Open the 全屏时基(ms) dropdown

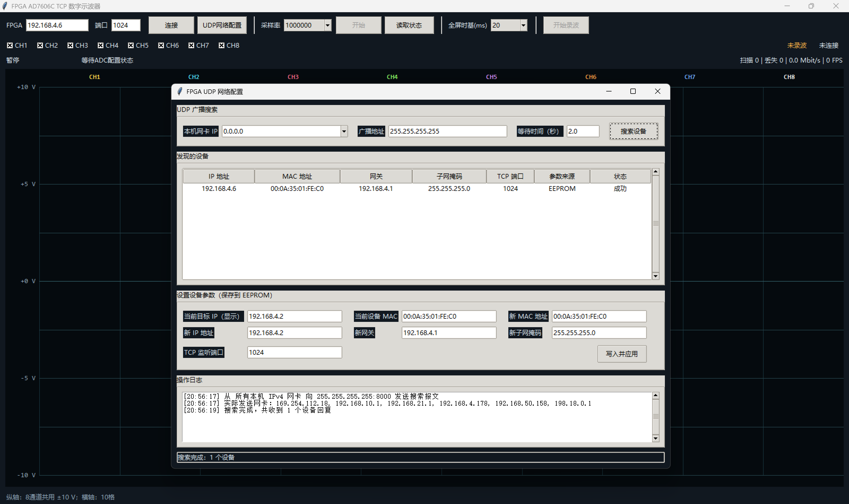523,25
